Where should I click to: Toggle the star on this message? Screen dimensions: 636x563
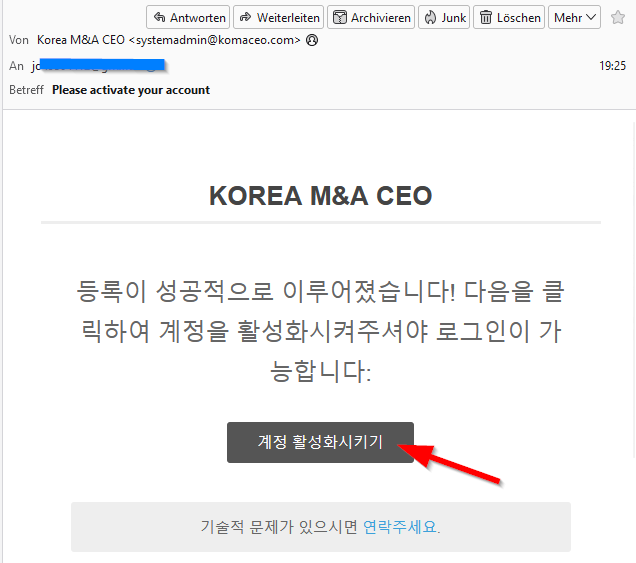[619, 17]
